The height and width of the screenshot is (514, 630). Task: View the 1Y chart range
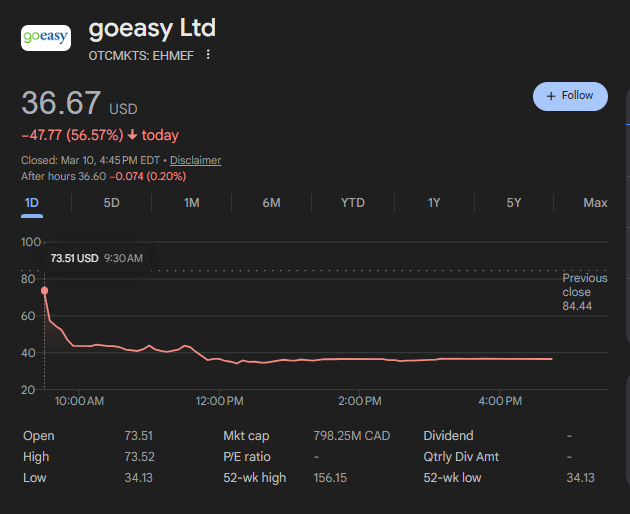[x=434, y=203]
